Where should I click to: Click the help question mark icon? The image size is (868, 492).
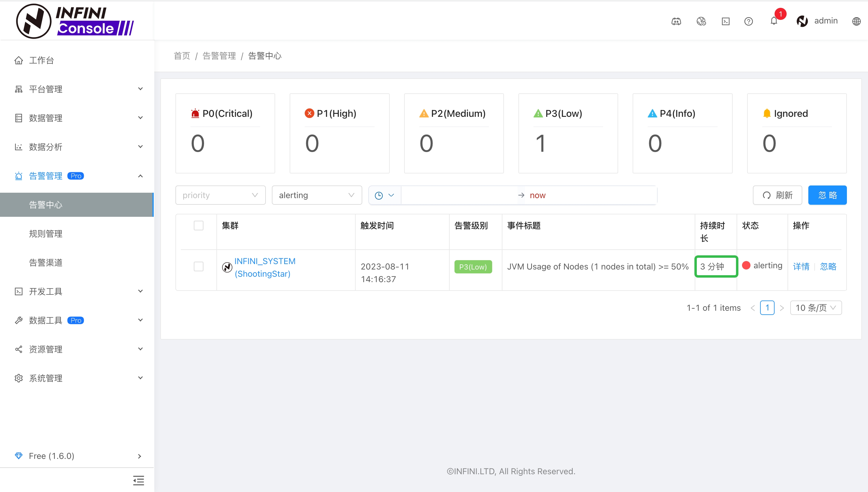(x=748, y=21)
